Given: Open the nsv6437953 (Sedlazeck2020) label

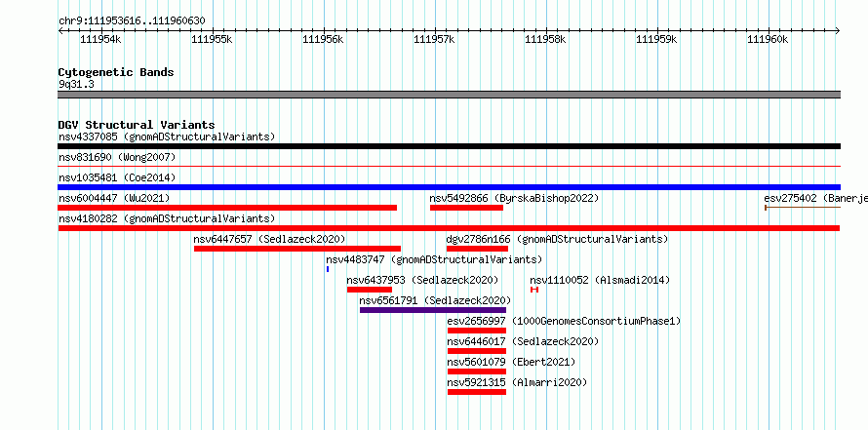Looking at the screenshot, I should pos(423,280).
